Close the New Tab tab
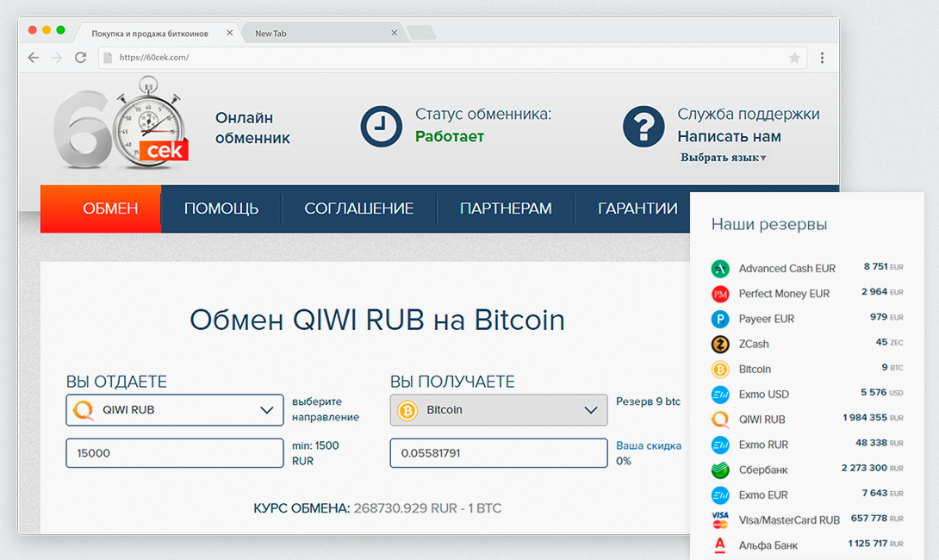The width and height of the screenshot is (939, 560). [394, 33]
